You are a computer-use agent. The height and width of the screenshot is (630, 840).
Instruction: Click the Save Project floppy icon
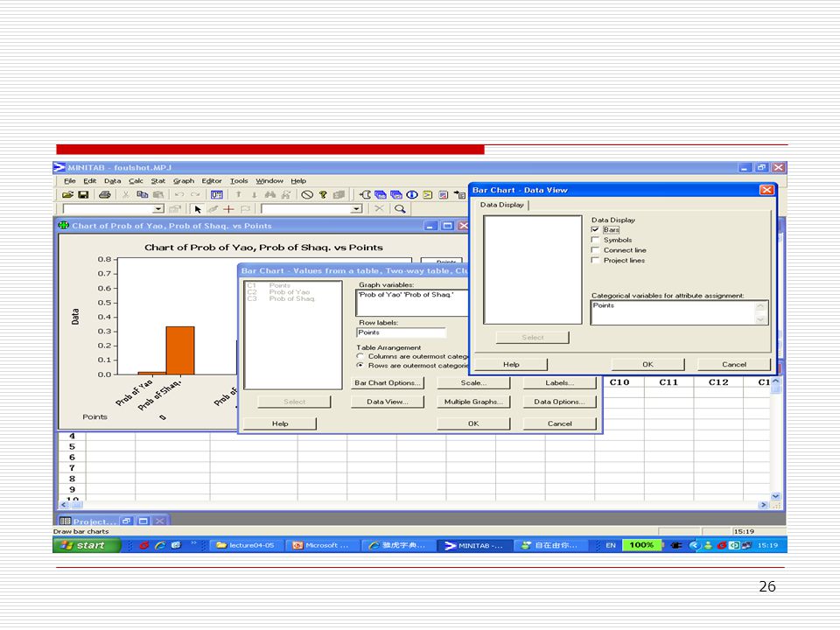pyautogui.click(x=84, y=194)
